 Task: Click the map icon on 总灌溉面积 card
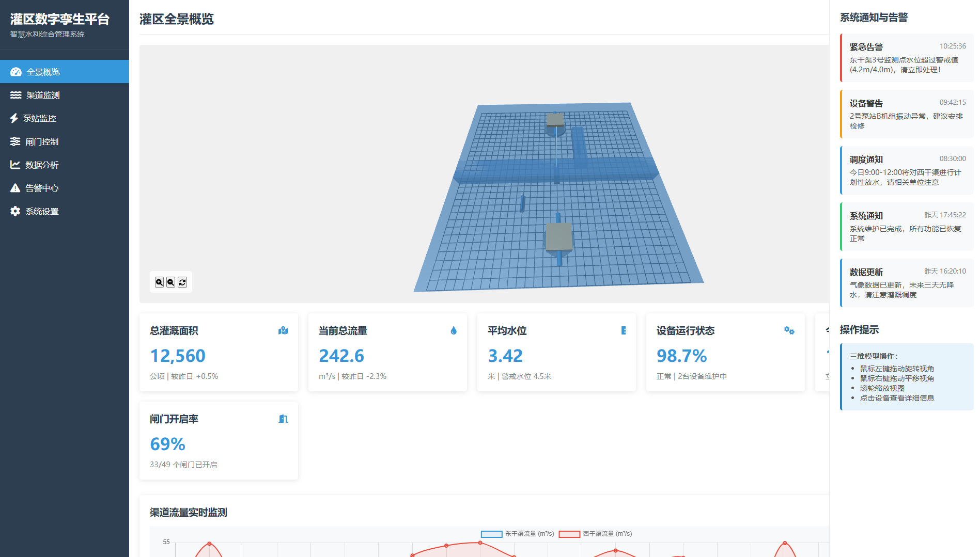[283, 331]
